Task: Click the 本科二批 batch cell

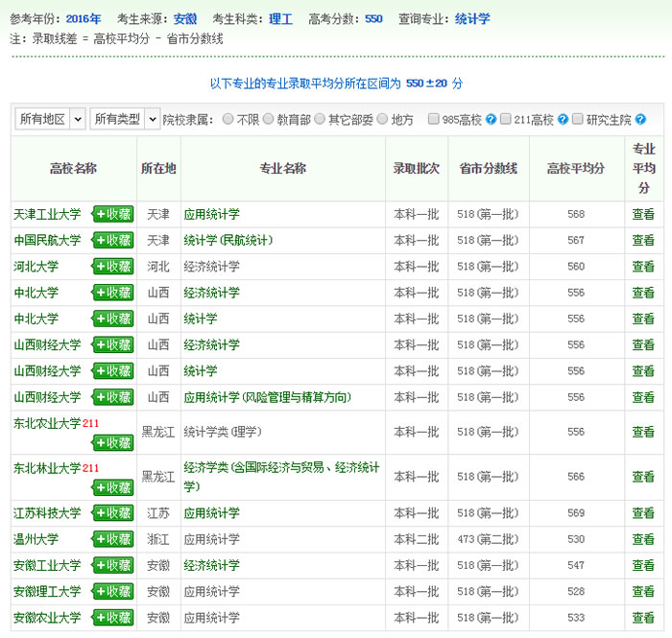Action: [416, 539]
